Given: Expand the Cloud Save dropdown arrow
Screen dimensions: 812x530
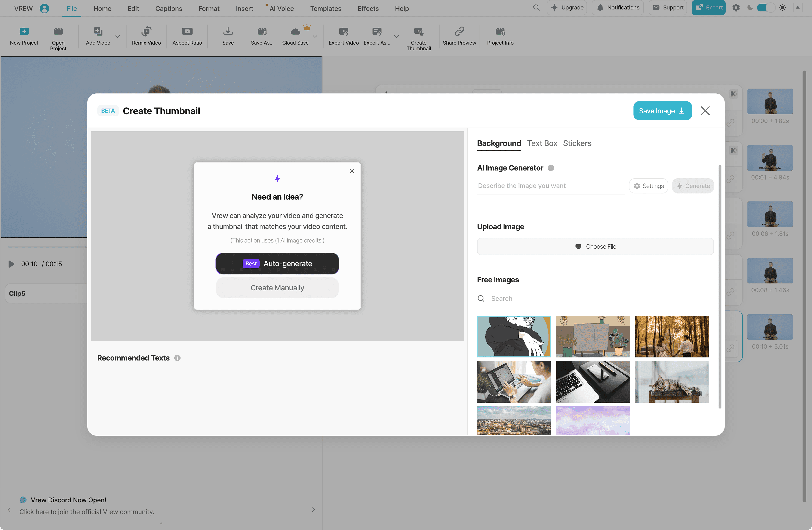Looking at the screenshot, I should point(315,36).
